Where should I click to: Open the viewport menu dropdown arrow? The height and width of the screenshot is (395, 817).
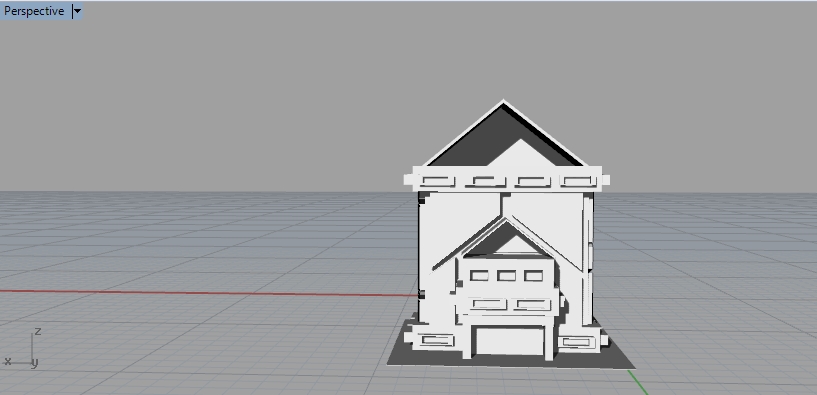tap(77, 11)
